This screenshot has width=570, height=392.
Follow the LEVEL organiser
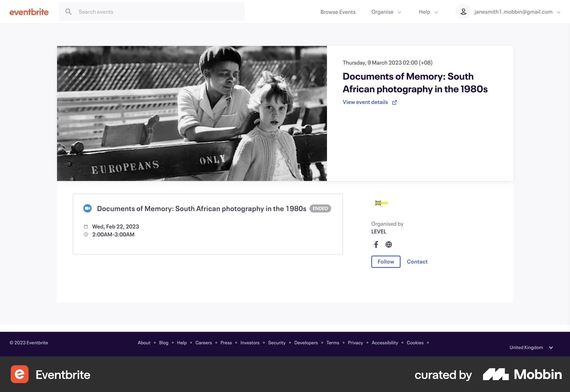tap(386, 262)
